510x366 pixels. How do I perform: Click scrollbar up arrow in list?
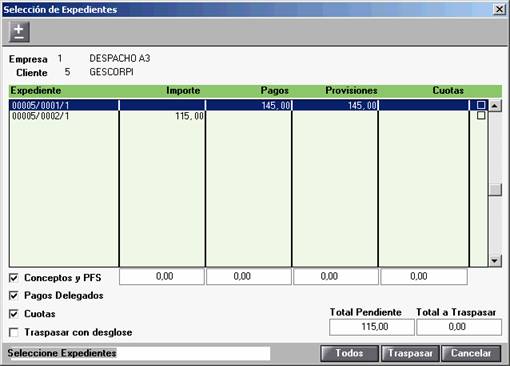(495, 106)
